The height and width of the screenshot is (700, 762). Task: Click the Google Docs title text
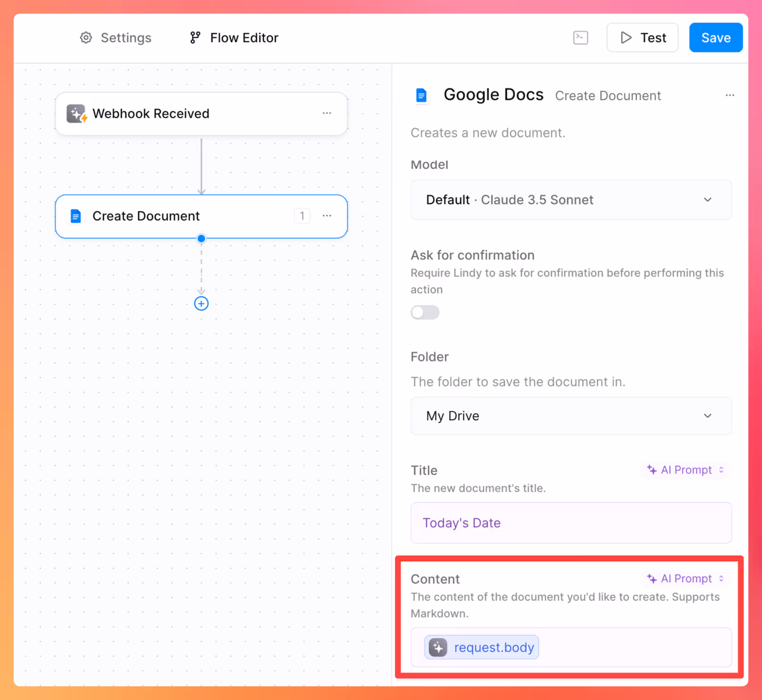coord(493,95)
